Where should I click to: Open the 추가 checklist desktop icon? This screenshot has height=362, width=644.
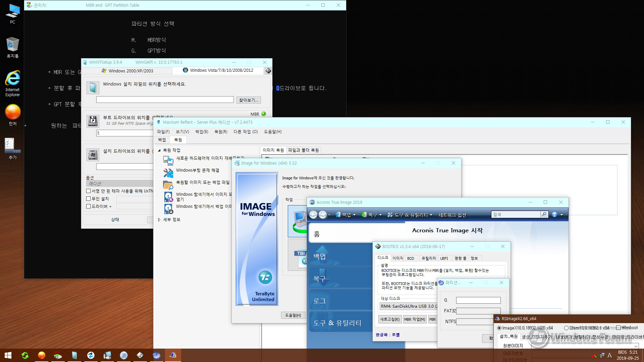12,148
